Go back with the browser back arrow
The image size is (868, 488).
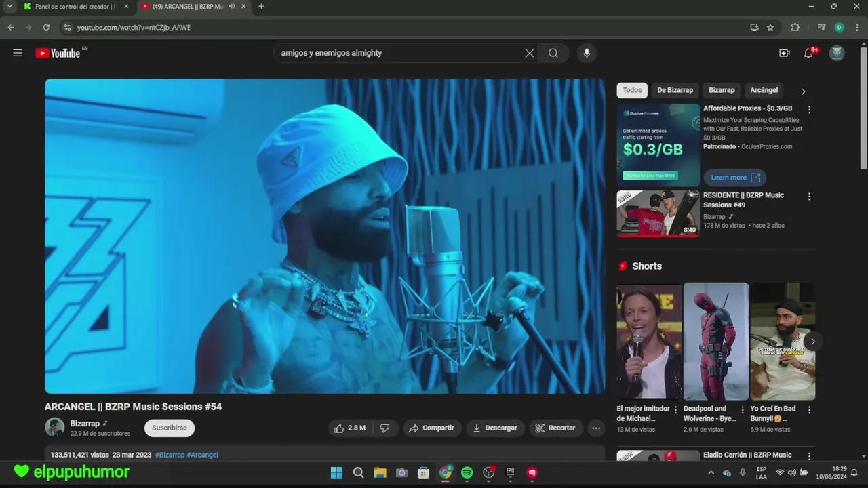coord(11,27)
